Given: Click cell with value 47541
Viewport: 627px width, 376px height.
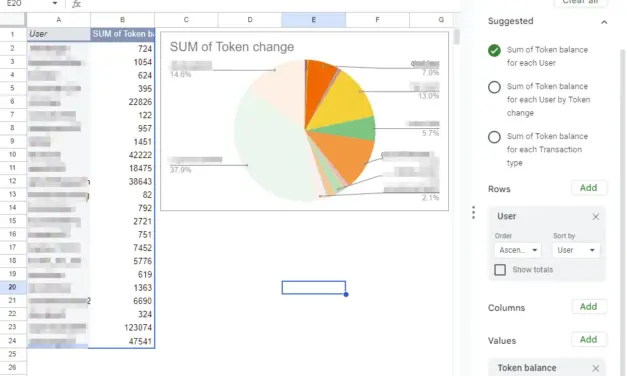Looking at the screenshot, I should [x=122, y=341].
